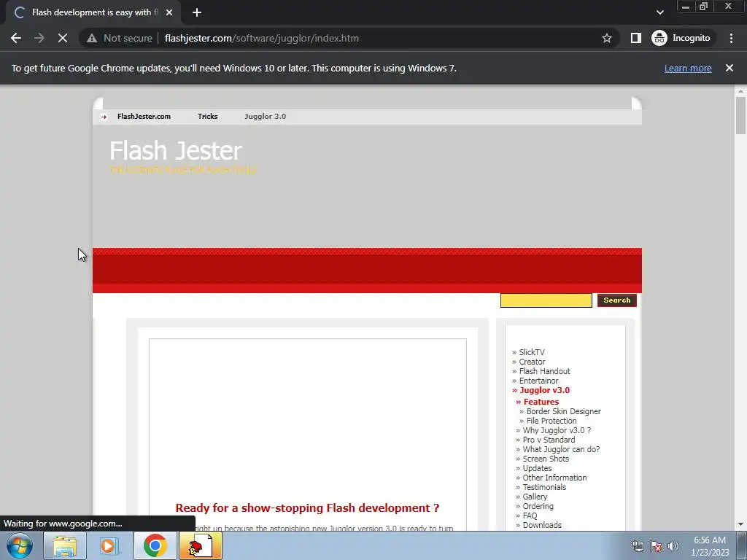This screenshot has height=560, width=747.
Task: Click the Search button
Action: (x=617, y=300)
